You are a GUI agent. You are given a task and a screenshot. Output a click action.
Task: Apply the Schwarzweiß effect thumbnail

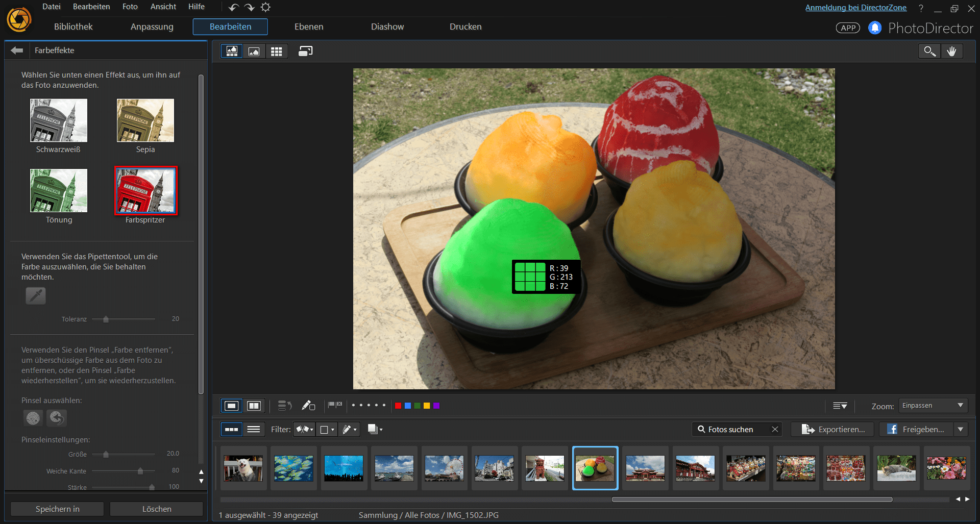59,120
